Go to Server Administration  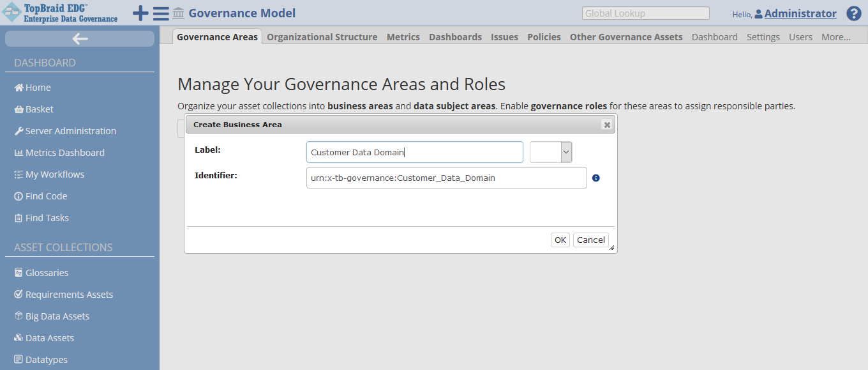tap(70, 131)
